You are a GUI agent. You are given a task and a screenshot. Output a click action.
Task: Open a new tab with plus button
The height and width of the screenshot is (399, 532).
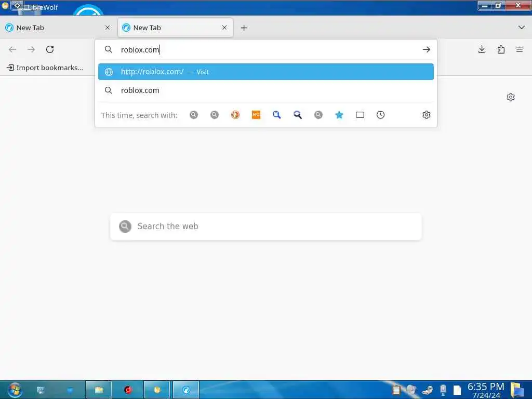[x=244, y=28]
